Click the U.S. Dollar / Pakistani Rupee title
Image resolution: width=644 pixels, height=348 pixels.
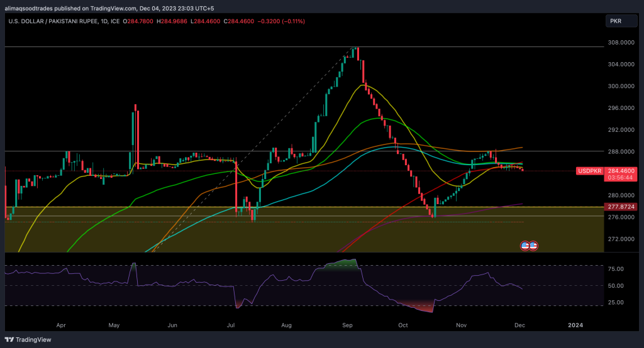[x=54, y=22]
